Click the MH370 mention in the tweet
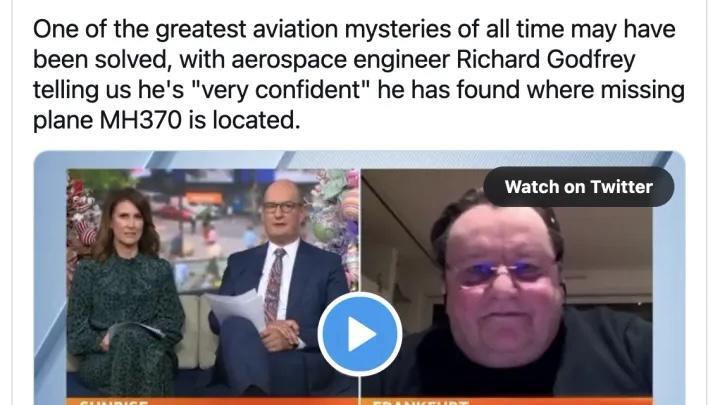Image resolution: width=720 pixels, height=405 pixels. pos(140,120)
